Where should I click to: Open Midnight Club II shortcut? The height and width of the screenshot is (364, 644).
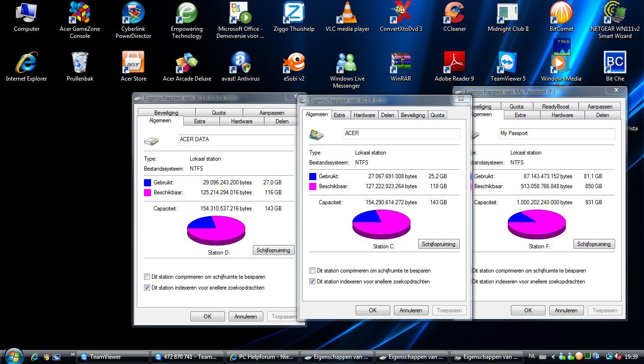click(x=508, y=17)
